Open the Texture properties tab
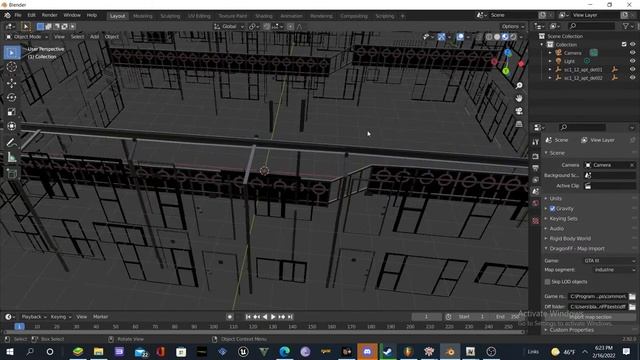The height and width of the screenshot is (360, 640). (x=536, y=221)
